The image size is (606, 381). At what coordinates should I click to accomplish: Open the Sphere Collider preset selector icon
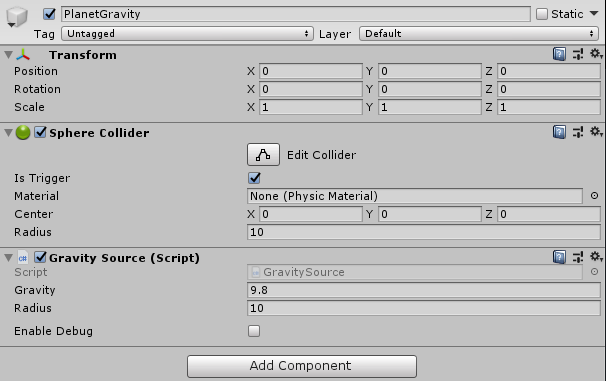click(578, 132)
